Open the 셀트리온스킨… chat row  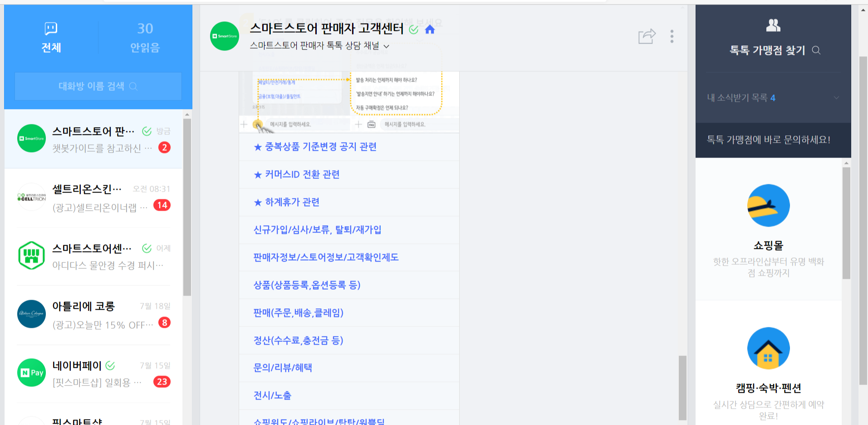[x=93, y=198]
